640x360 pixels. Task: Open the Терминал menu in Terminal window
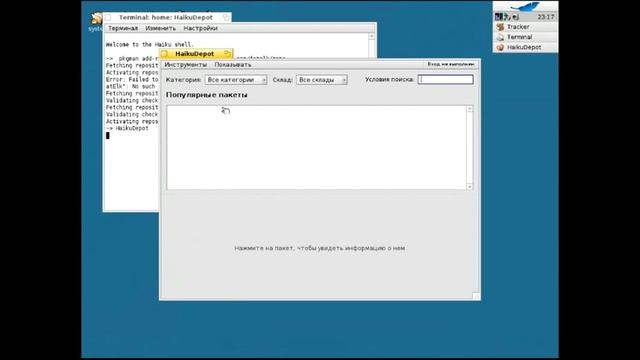pos(123,28)
